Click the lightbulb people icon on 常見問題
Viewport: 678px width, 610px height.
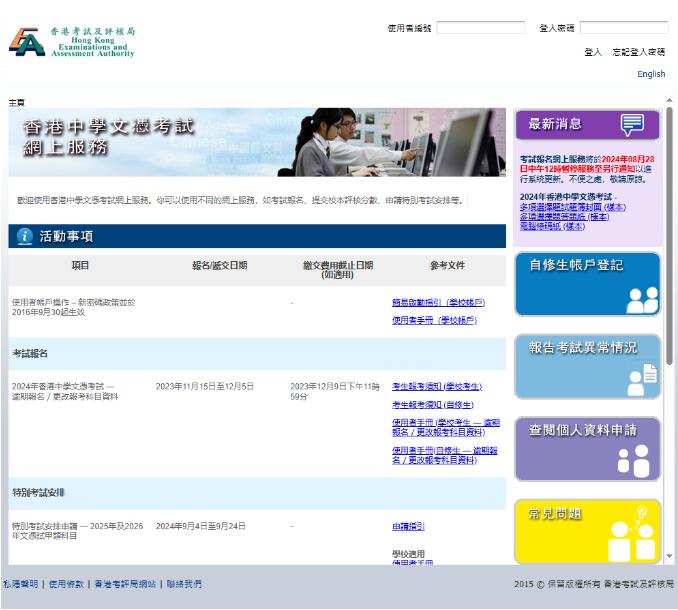(632, 534)
